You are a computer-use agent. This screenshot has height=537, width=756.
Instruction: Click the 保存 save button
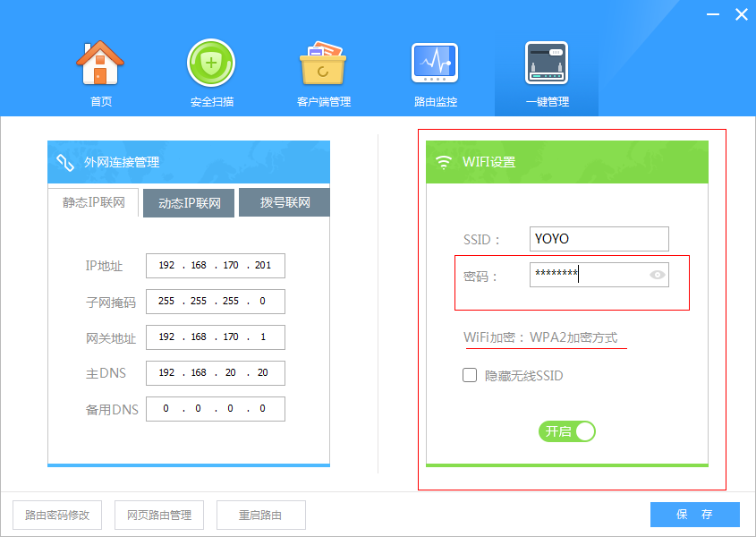[694, 515]
